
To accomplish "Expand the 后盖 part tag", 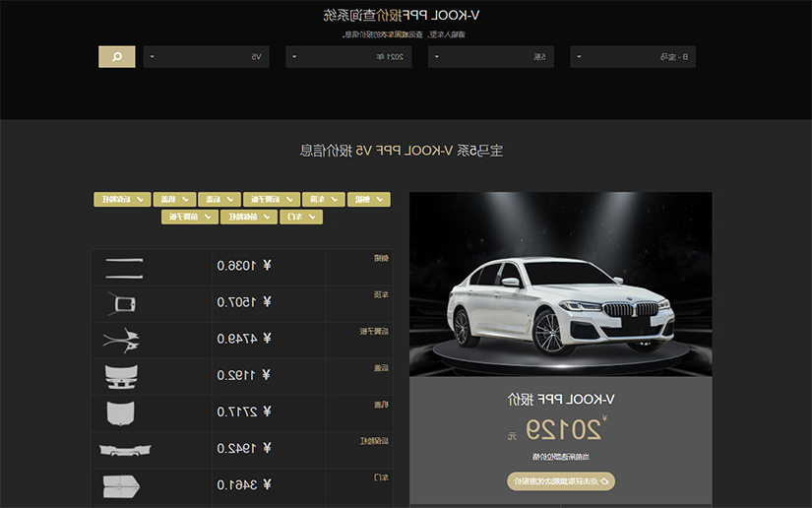I will pyautogui.click(x=219, y=200).
